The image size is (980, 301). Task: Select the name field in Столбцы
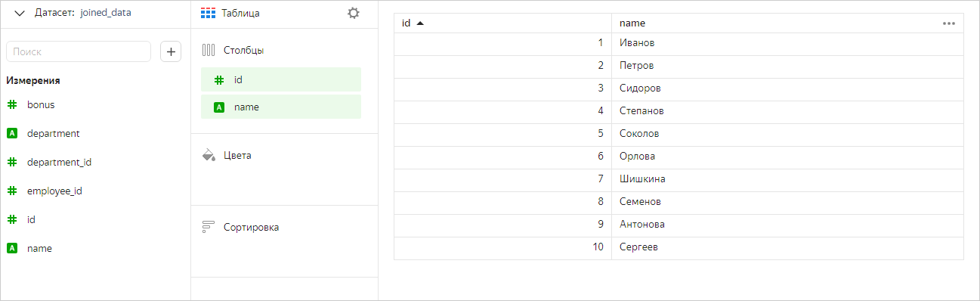281,107
